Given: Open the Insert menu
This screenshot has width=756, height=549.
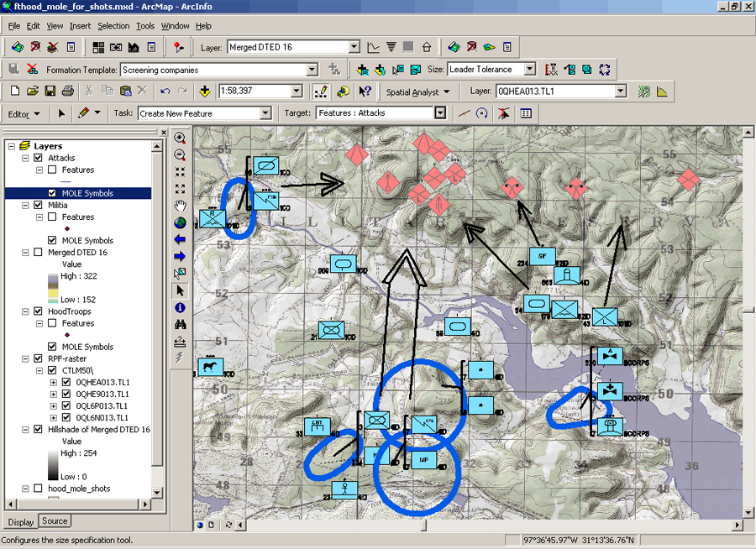Looking at the screenshot, I should (80, 26).
